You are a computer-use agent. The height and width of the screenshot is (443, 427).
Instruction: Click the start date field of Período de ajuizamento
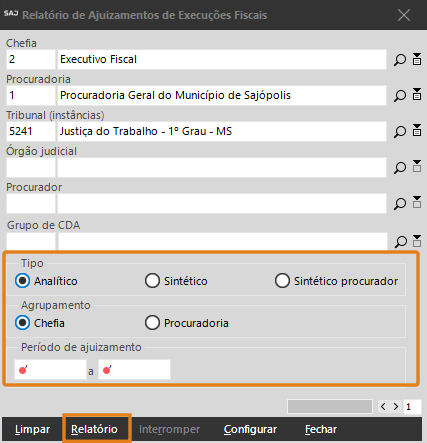click(50, 370)
